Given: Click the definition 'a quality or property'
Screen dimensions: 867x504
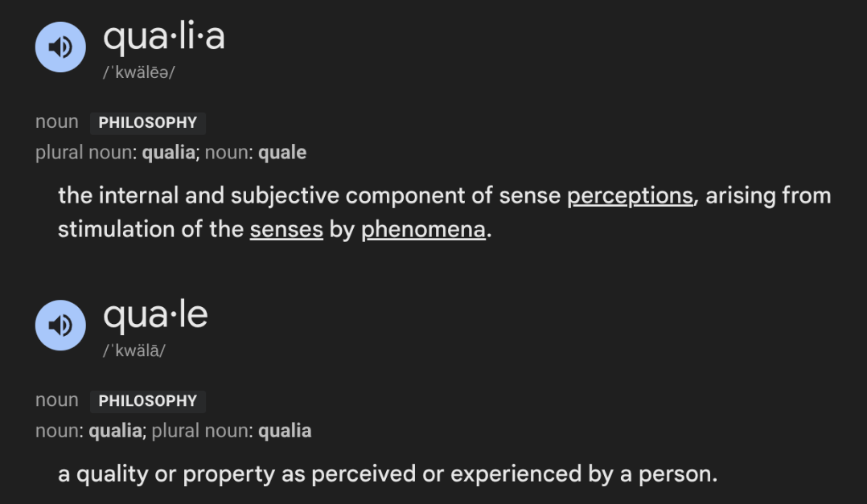Looking at the screenshot, I should (x=388, y=474).
